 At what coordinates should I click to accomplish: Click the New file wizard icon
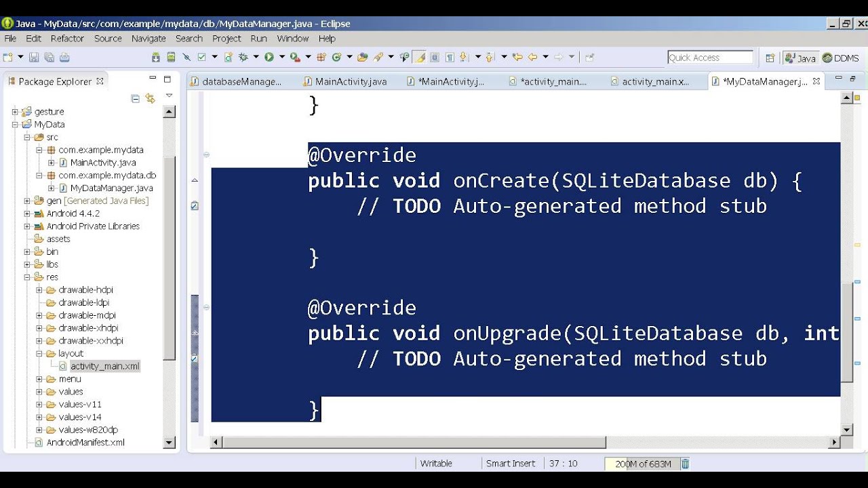[x=7, y=58]
